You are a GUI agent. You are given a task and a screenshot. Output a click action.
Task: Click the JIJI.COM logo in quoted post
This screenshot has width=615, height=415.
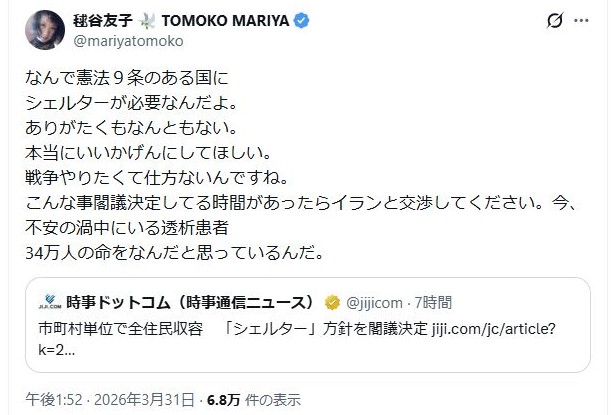49,302
